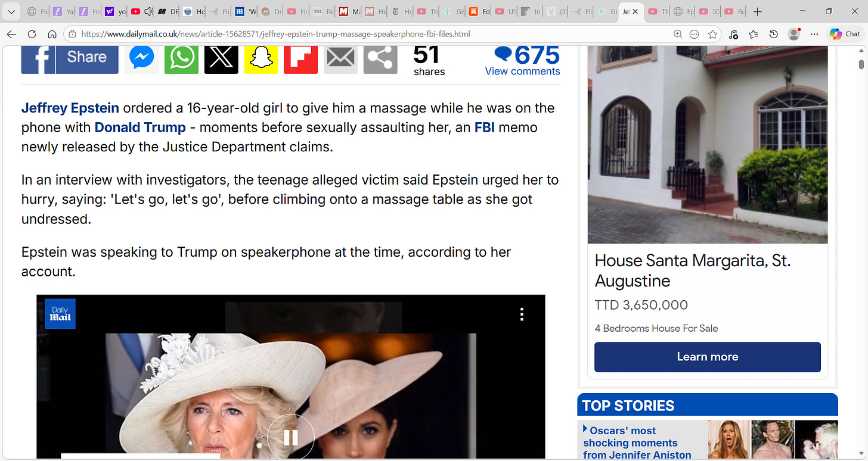
Task: Click the page vertical scrollbar thumb
Action: tap(861, 64)
